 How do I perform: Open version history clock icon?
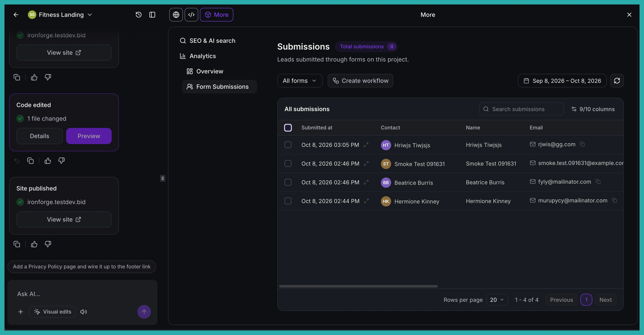(138, 15)
